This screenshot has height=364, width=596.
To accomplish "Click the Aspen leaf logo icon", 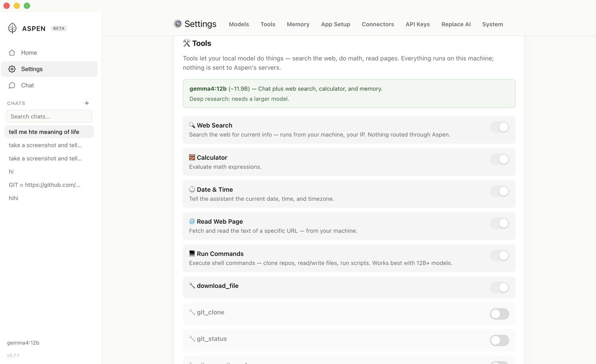I will tap(12, 28).
